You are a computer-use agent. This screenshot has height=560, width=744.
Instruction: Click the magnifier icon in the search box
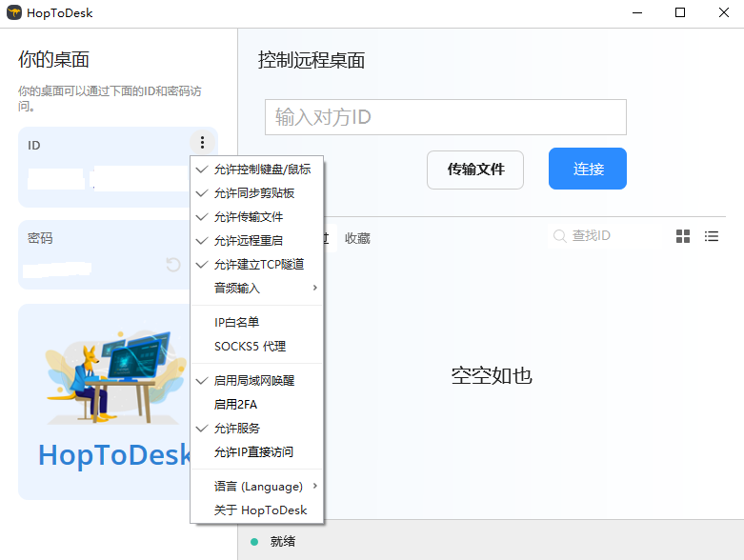pos(560,236)
